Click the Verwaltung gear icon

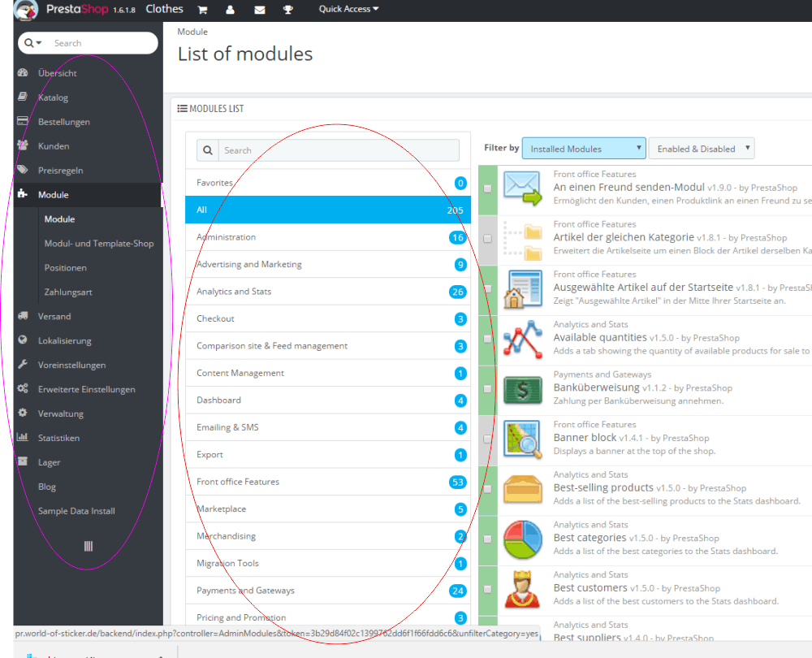(x=23, y=413)
